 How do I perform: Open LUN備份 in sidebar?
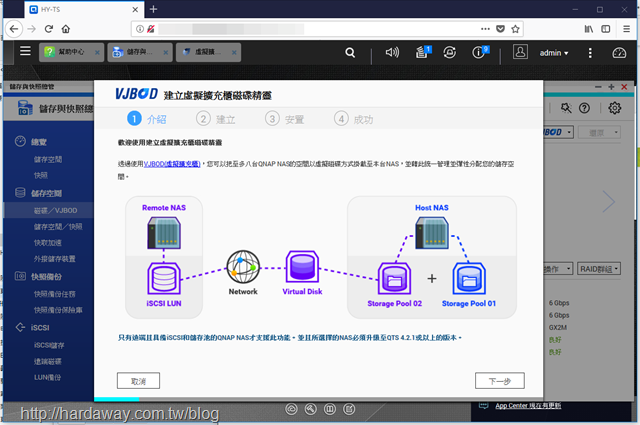click(47, 377)
